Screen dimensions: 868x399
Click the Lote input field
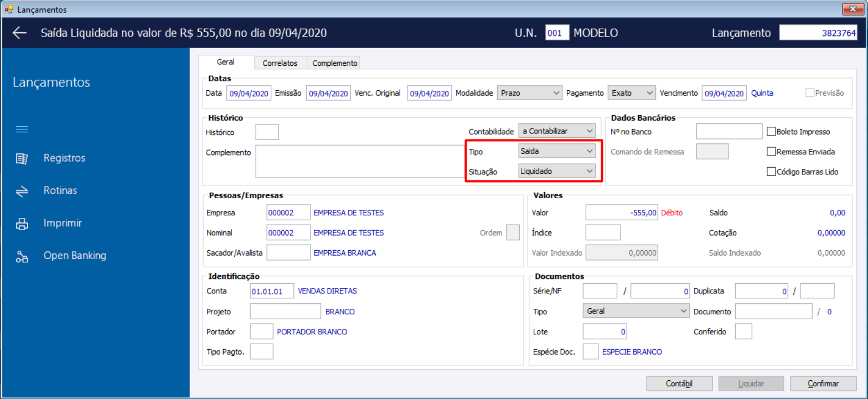point(605,331)
